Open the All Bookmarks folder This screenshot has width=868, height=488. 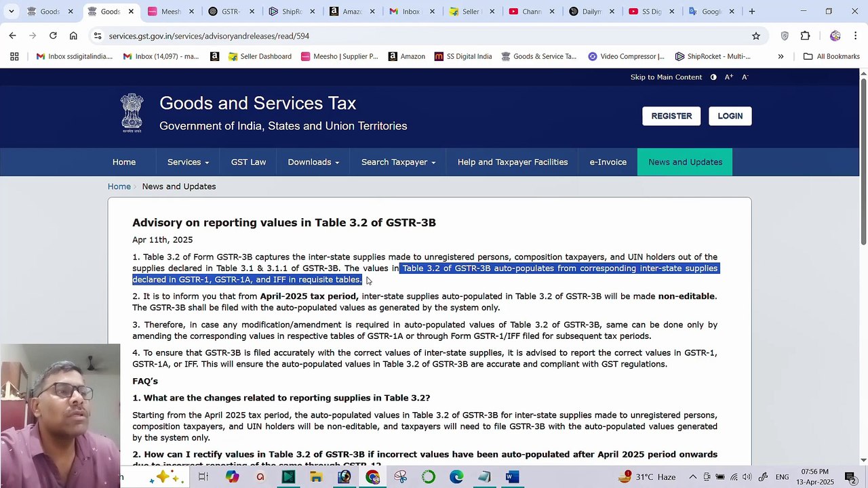(x=831, y=56)
